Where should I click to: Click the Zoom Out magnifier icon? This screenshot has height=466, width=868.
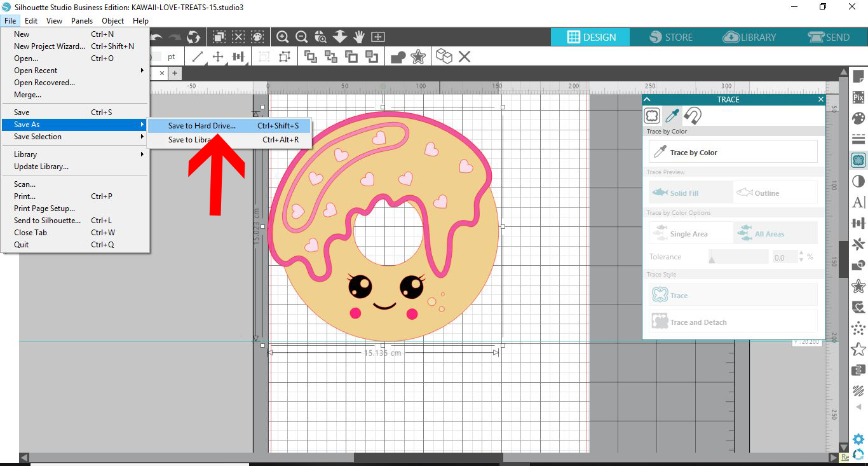click(x=302, y=37)
